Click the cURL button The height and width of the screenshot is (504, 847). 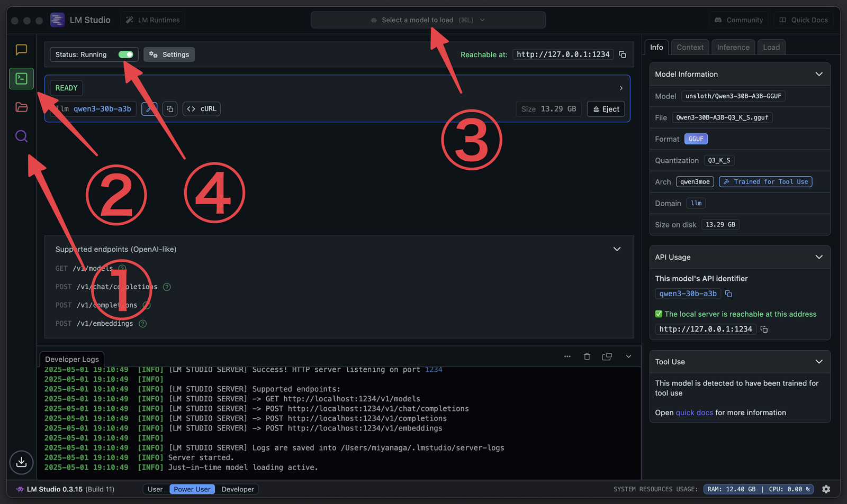pos(202,109)
